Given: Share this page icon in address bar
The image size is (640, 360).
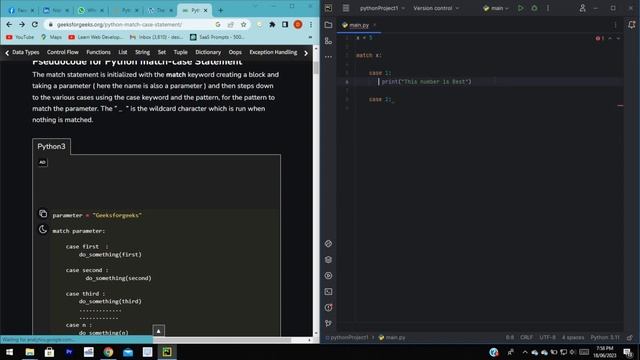Looking at the screenshot, I should (x=231, y=24).
